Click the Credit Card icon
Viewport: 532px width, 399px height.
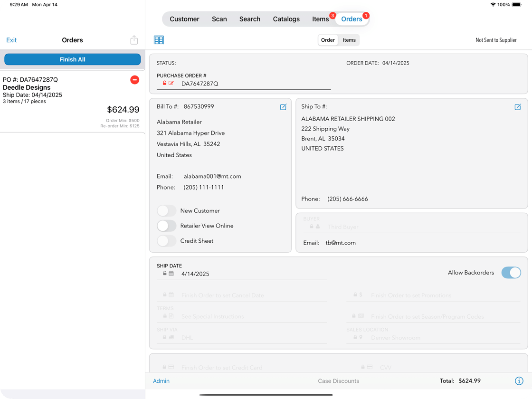[x=171, y=367]
